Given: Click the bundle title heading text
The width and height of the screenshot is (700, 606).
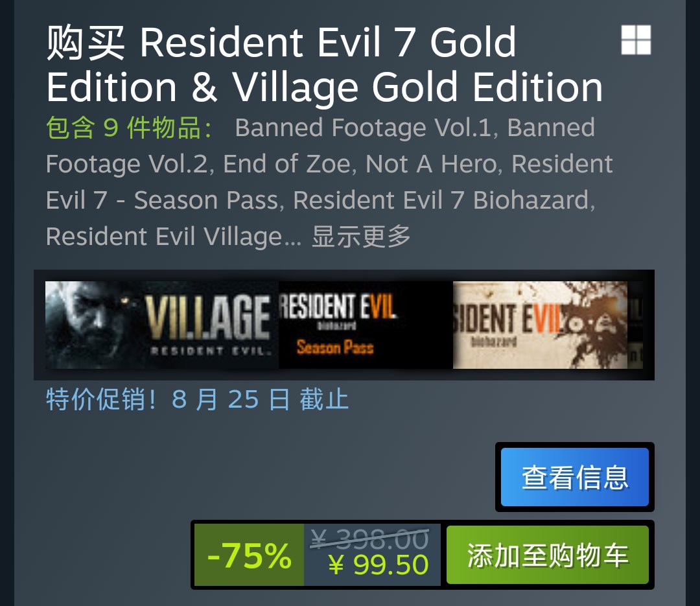Looking at the screenshot, I should tap(325, 64).
